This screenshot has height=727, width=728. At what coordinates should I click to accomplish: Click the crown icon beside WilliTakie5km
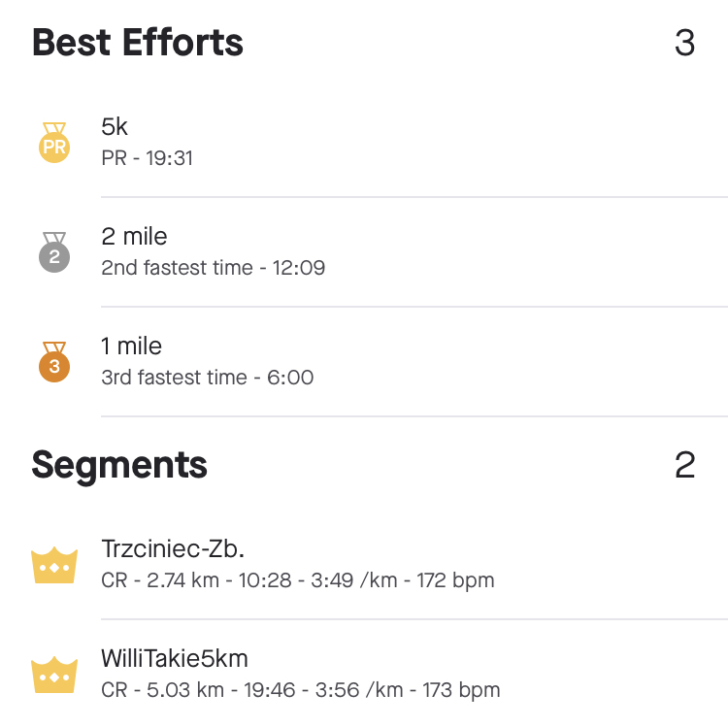pyautogui.click(x=54, y=675)
